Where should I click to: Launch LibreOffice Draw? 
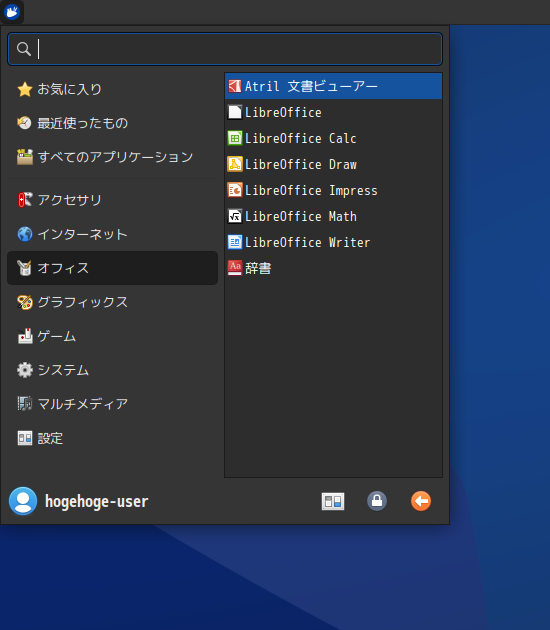click(333, 164)
